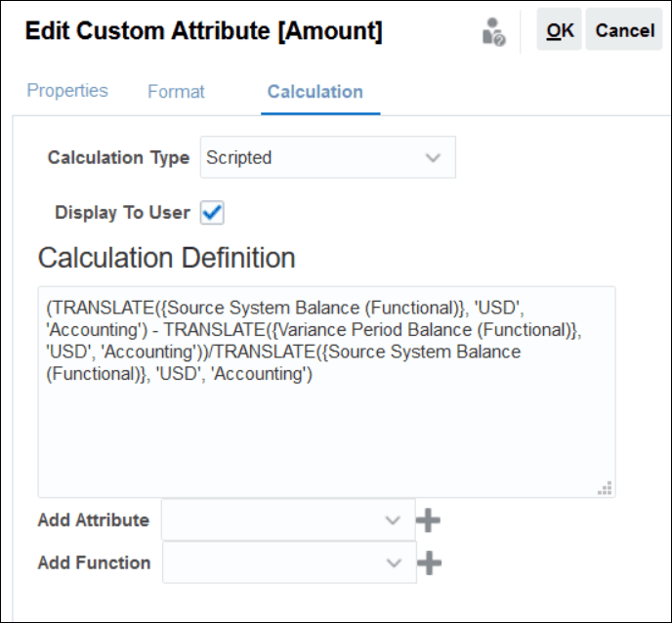Click the resize grip of the definition box
This screenshot has width=672, height=623.
pyautogui.click(x=605, y=487)
